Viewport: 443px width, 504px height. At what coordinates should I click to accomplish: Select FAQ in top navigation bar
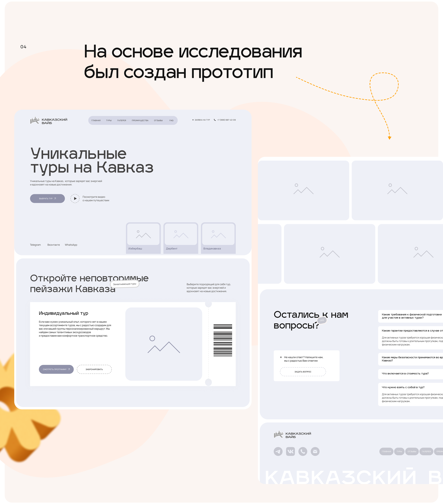point(171,121)
